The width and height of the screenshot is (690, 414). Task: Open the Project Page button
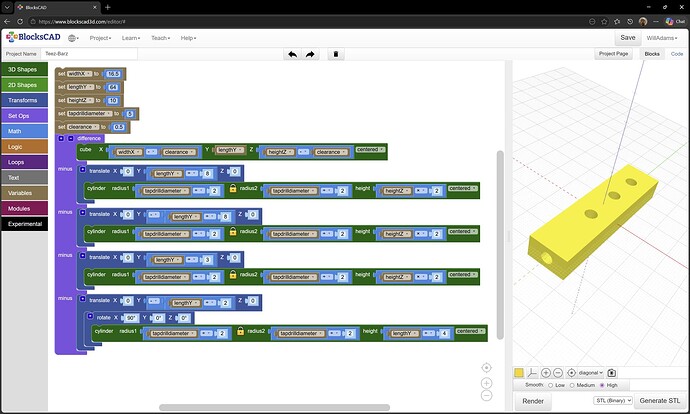[613, 54]
